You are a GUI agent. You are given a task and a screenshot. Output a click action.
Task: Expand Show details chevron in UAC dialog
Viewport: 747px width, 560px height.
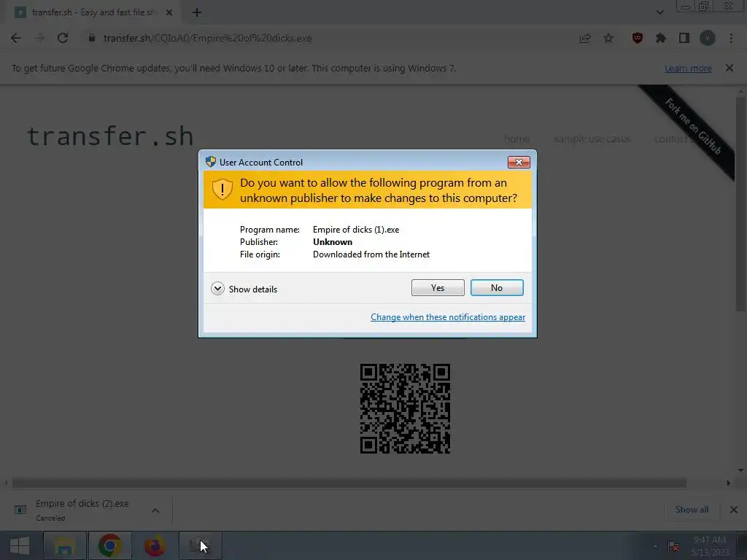(x=217, y=289)
